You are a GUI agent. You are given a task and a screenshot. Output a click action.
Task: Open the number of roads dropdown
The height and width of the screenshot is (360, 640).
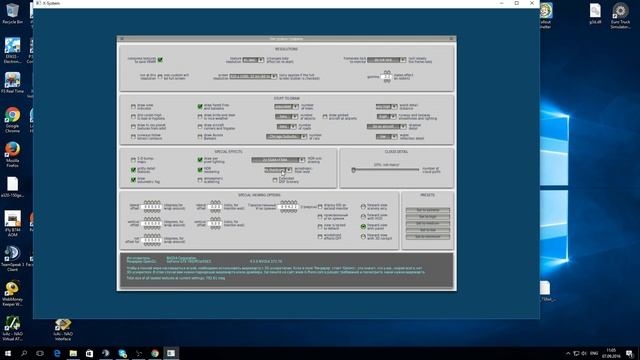286,127
